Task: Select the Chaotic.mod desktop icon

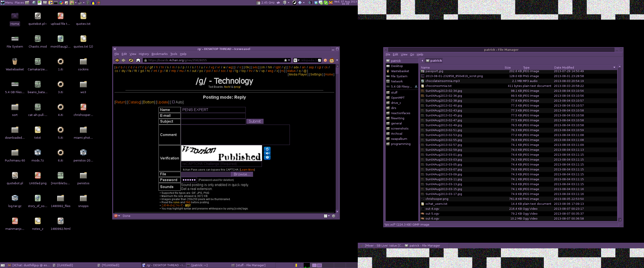Action: pos(38,41)
